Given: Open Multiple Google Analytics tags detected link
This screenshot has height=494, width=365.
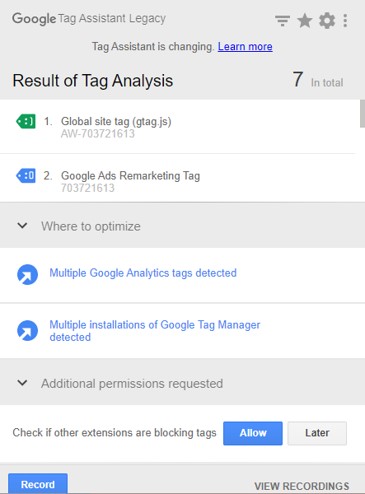Looking at the screenshot, I should 143,273.
